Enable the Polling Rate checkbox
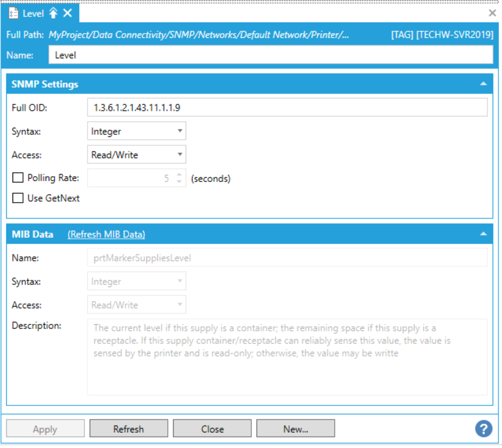Viewport: 502px width, 448px height. 18,178
